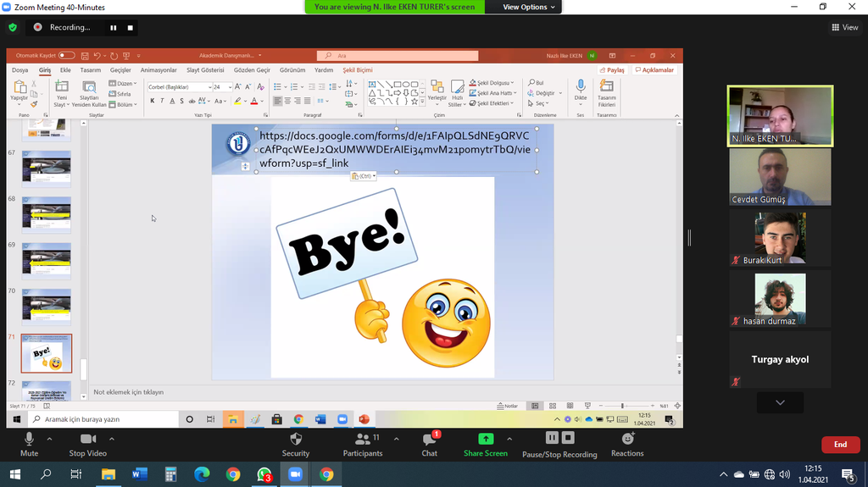Click the Normal view button in PowerPoint status bar

click(x=535, y=406)
